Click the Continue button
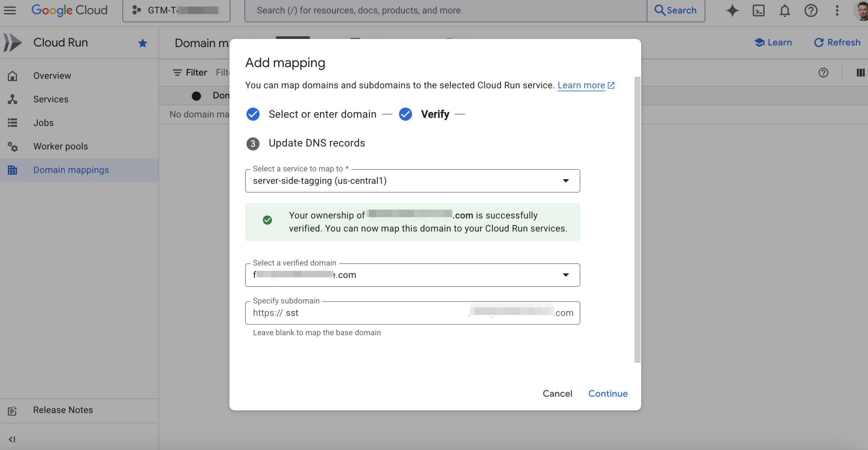Image resolution: width=868 pixels, height=450 pixels. tap(608, 393)
